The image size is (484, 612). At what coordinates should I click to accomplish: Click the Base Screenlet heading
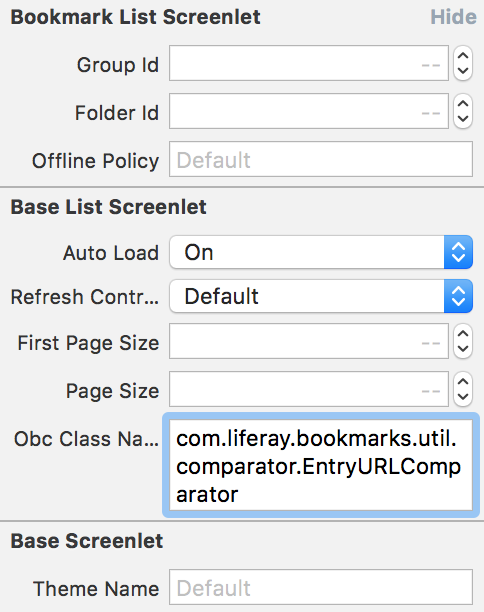tap(87, 541)
